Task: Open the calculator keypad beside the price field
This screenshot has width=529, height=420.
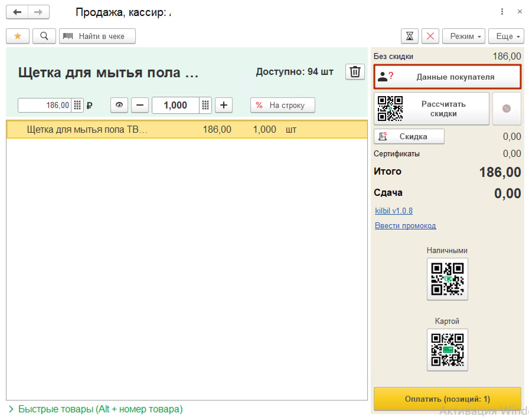Action: coord(77,105)
